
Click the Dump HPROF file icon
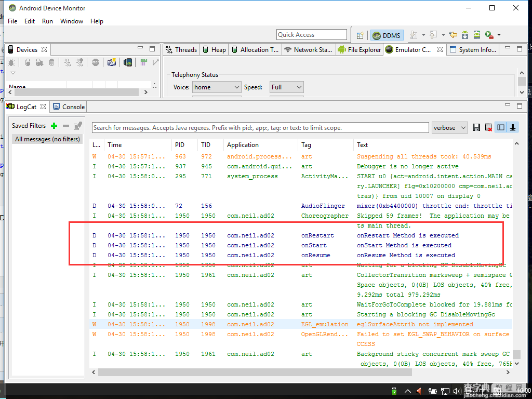click(x=39, y=62)
